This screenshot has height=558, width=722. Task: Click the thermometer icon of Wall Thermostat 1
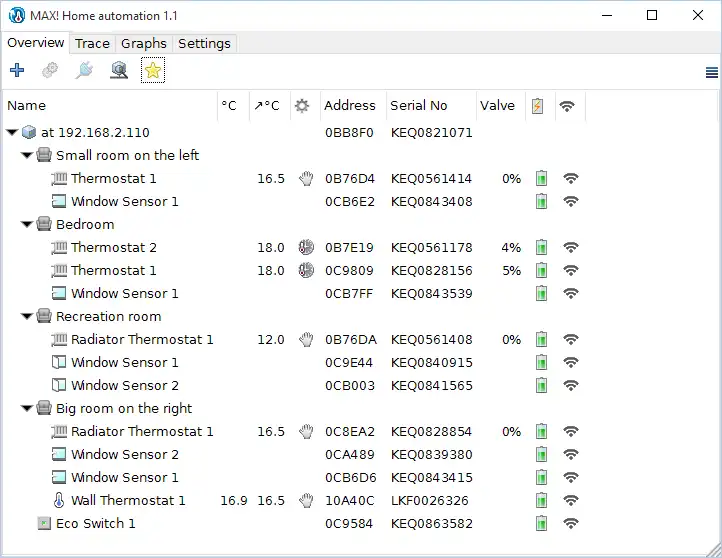tap(59, 500)
